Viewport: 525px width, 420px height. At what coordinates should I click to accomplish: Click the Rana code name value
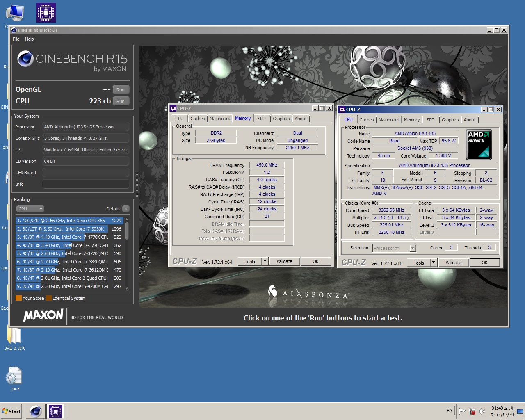tap(394, 141)
